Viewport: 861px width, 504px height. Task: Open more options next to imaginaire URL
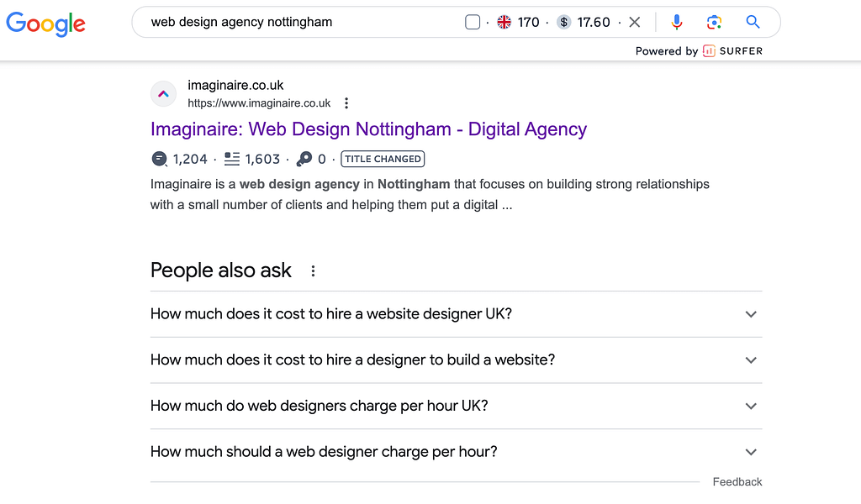pos(346,103)
